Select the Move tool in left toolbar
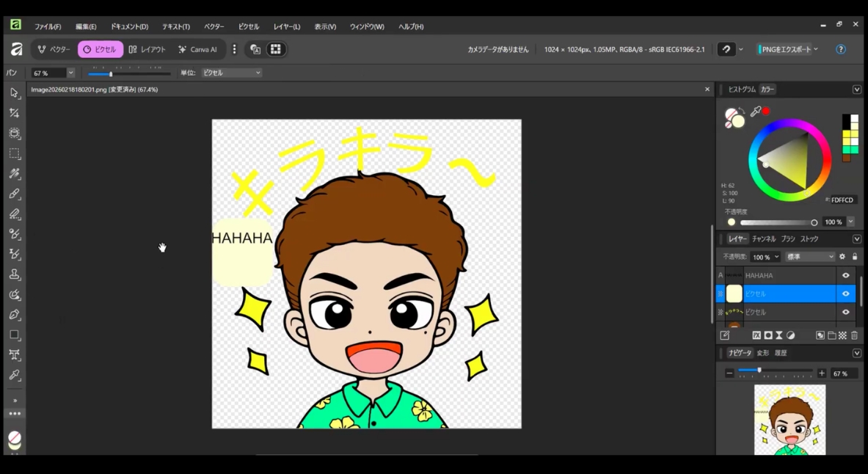This screenshot has width=868, height=474. [x=14, y=93]
